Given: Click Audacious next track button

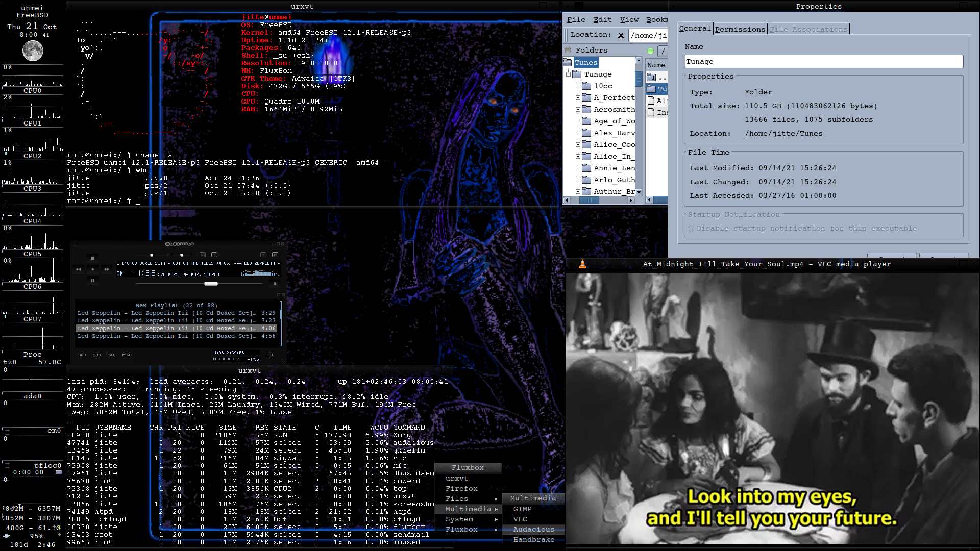Looking at the screenshot, I should click(107, 269).
